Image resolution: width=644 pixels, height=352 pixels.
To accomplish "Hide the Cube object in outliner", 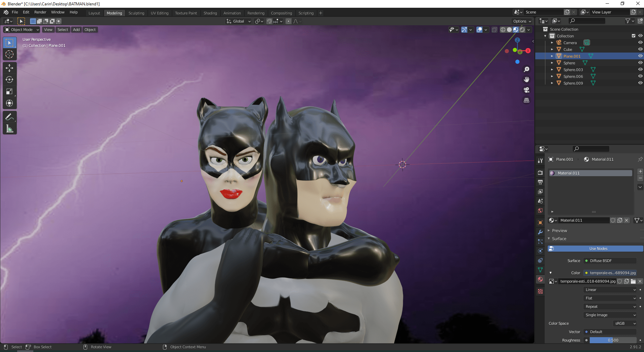I will [640, 50].
